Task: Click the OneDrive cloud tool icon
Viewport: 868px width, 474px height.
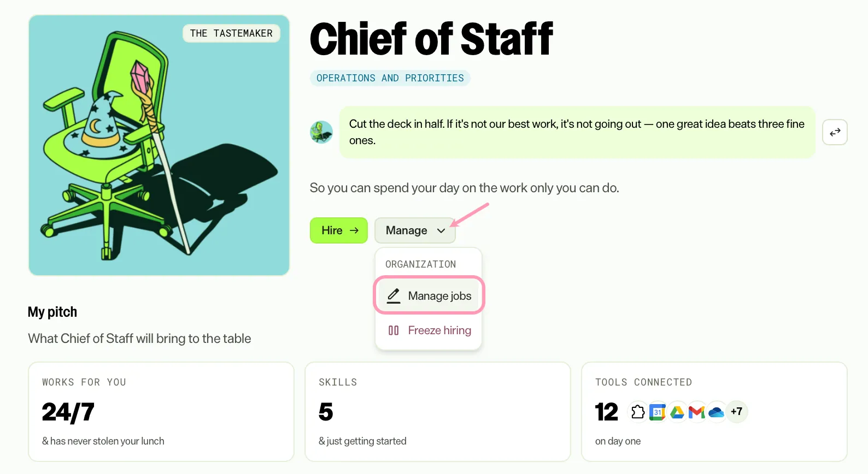Action: coord(716,412)
